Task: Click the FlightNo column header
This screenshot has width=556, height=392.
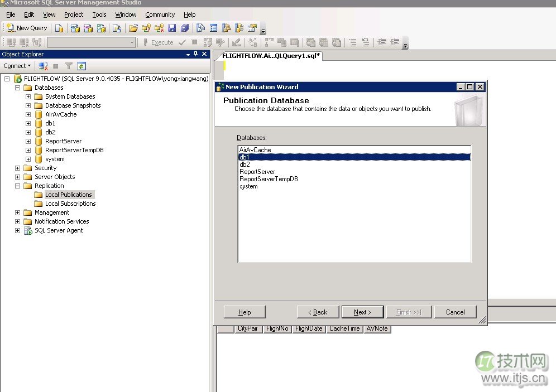Action: [x=277, y=329]
